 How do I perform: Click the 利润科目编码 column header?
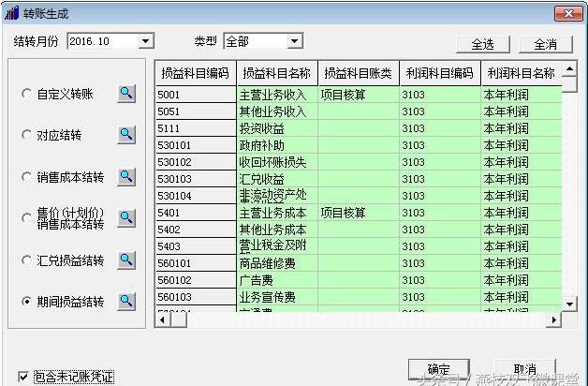coord(439,73)
